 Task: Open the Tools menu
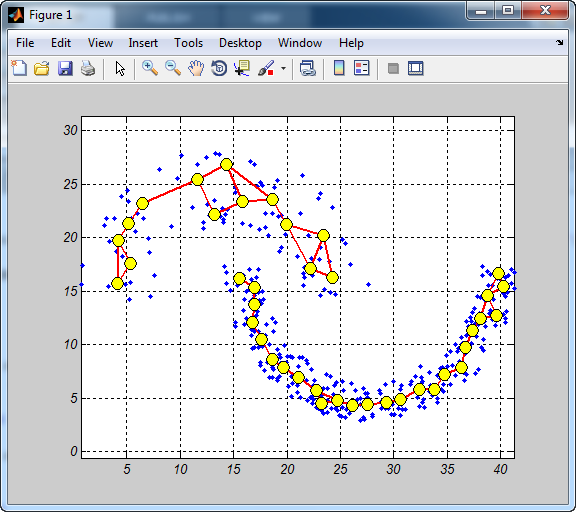(188, 43)
